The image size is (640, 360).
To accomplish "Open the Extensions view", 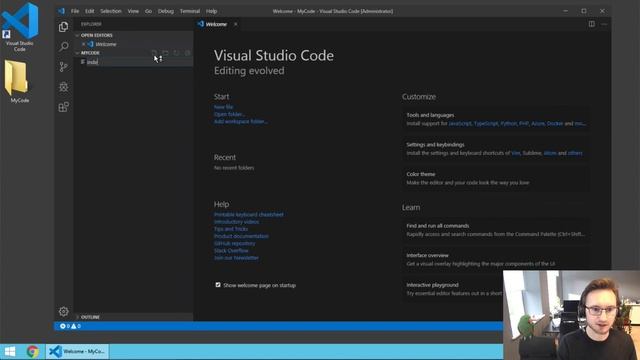I will point(63,107).
